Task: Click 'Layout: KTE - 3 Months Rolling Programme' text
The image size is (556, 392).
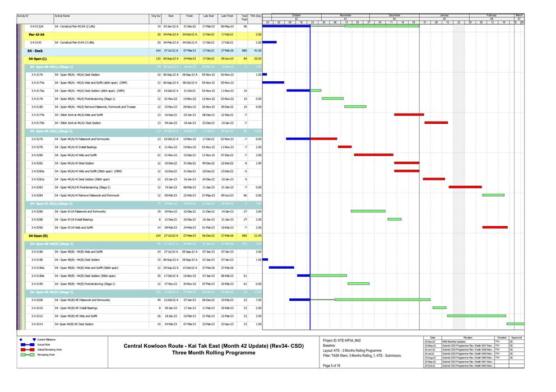Action: [352, 351]
